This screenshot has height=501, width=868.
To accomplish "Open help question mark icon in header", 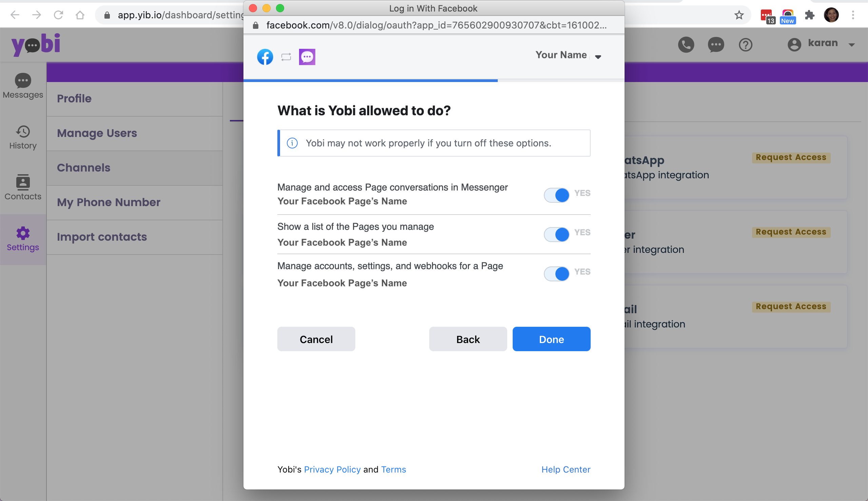I will click(x=746, y=45).
